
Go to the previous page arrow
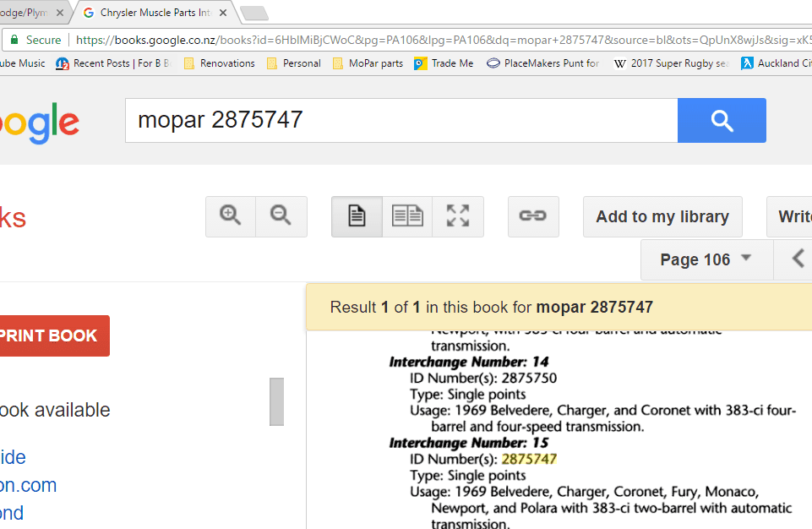pos(798,259)
